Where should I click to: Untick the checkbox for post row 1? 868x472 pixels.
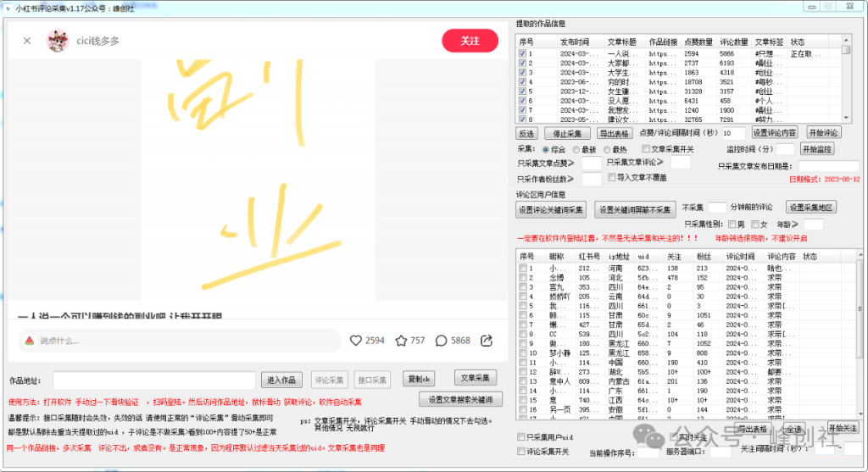522,53
